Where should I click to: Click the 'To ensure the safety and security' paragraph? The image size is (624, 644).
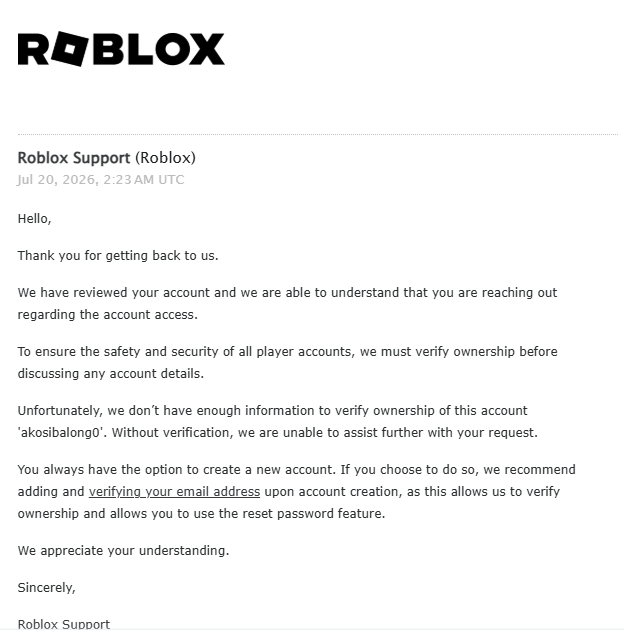(288, 363)
